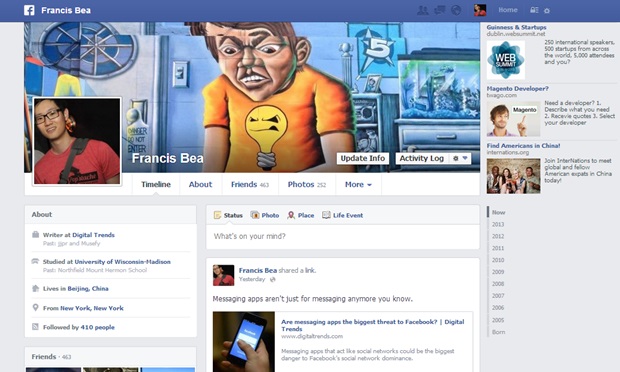Jump to Now on timeline scrubber
This screenshot has width=620, height=372.
coord(498,212)
